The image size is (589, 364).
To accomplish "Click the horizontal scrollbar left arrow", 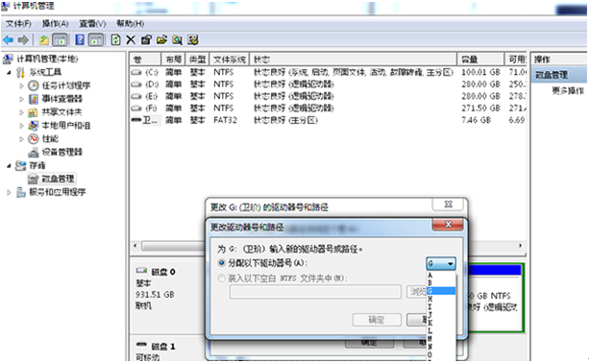I will pos(135,246).
